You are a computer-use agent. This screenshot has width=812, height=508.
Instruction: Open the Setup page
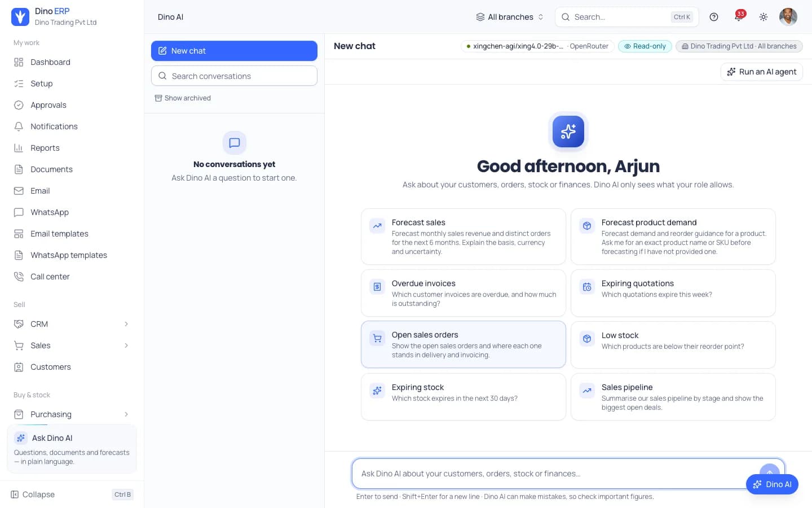click(x=72, y=84)
